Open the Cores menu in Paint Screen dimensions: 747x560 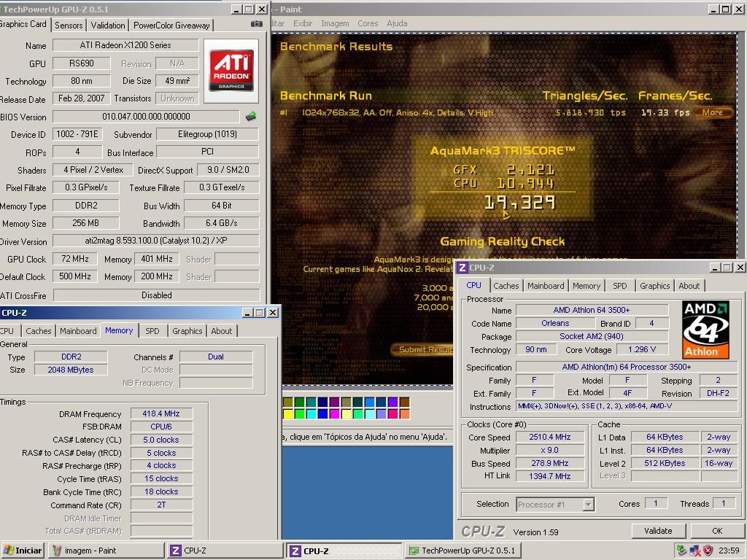click(368, 23)
